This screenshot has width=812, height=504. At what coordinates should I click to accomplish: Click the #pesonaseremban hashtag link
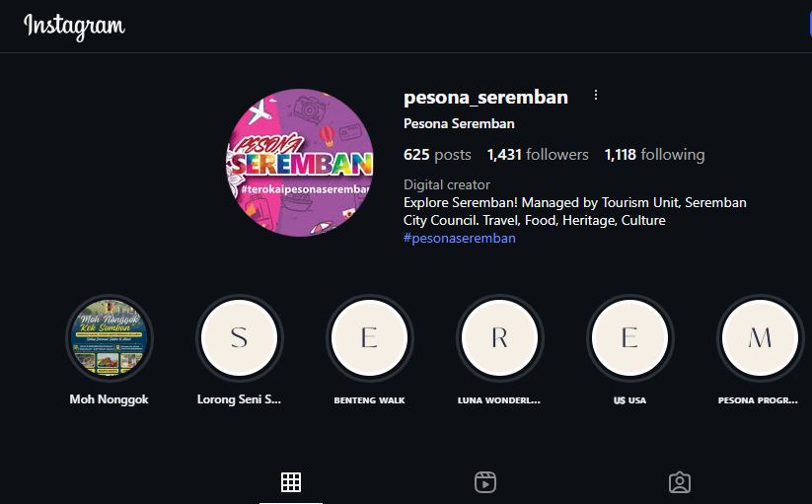(x=460, y=238)
